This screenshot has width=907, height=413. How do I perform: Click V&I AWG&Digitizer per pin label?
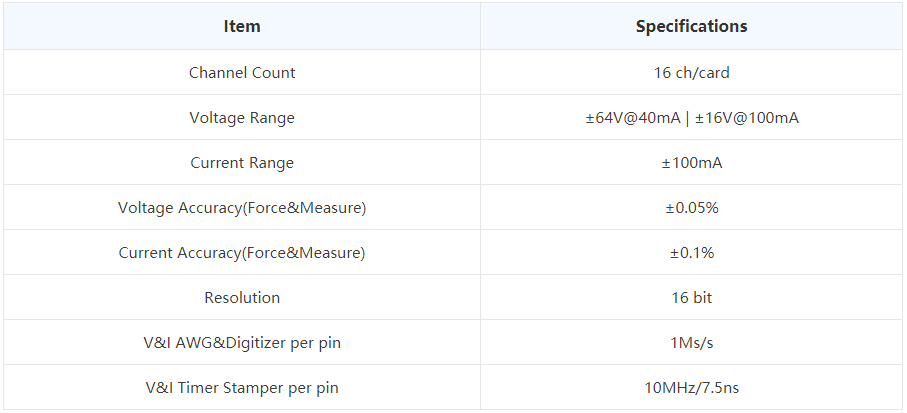tap(242, 342)
